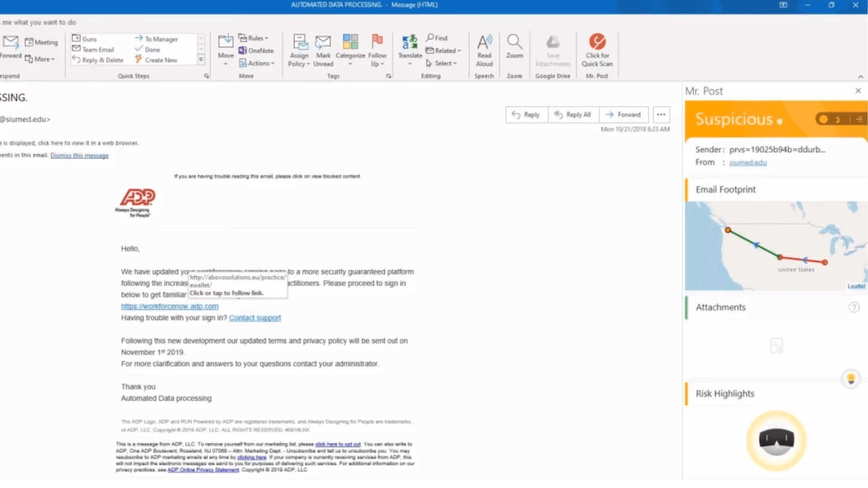This screenshot has width=868, height=488.
Task: Click the ADP Online Privacy Statement link
Action: tap(203, 470)
